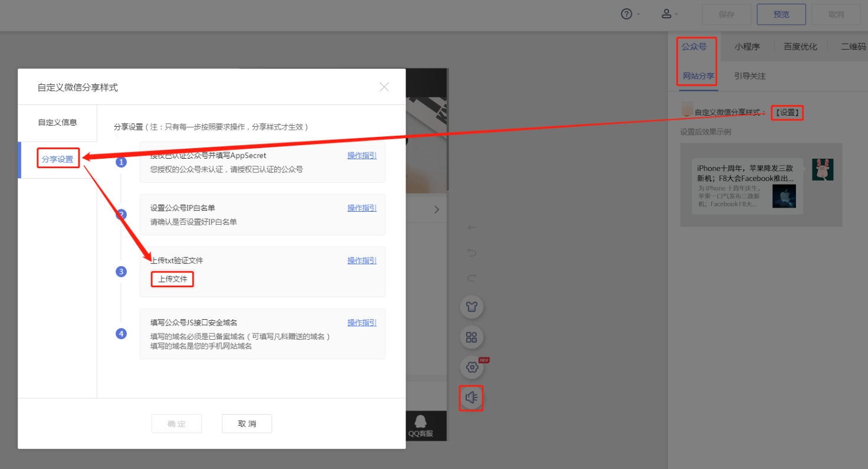Click the undo arrow icon

coord(471,252)
